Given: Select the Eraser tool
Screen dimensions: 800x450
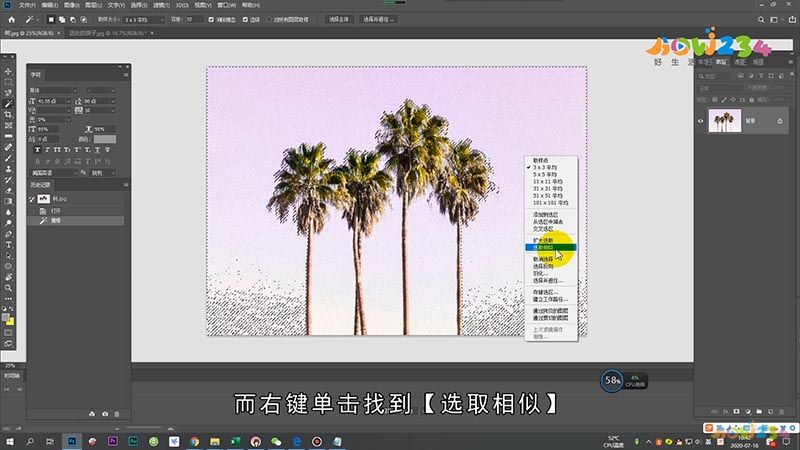Looking at the screenshot, I should click(8, 190).
